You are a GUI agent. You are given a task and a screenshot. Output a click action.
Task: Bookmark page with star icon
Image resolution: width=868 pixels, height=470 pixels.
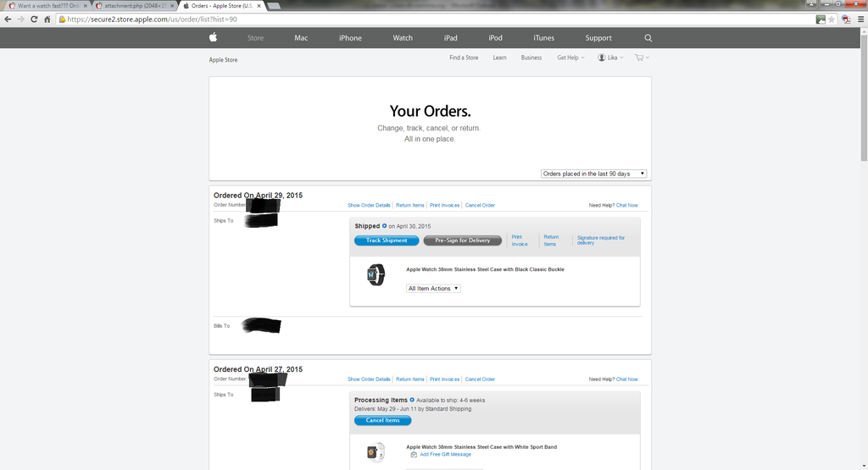coord(832,19)
